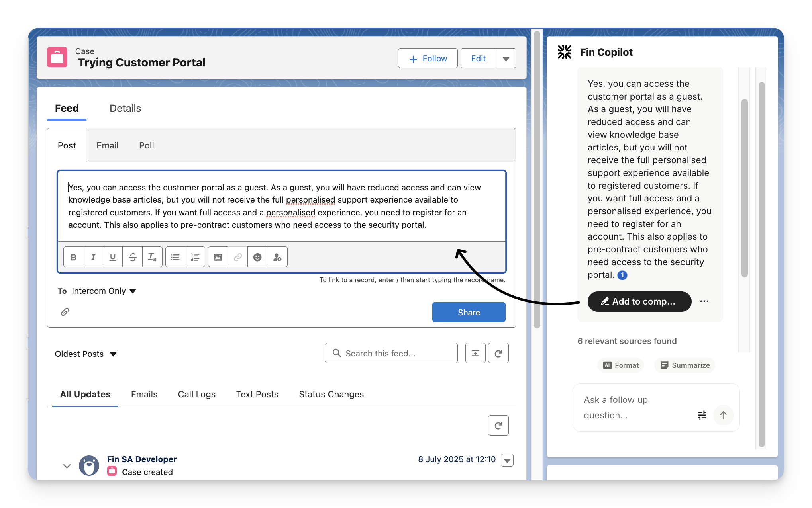This screenshot has height=508, width=812.
Task: Click Add to composer button
Action: pos(639,301)
